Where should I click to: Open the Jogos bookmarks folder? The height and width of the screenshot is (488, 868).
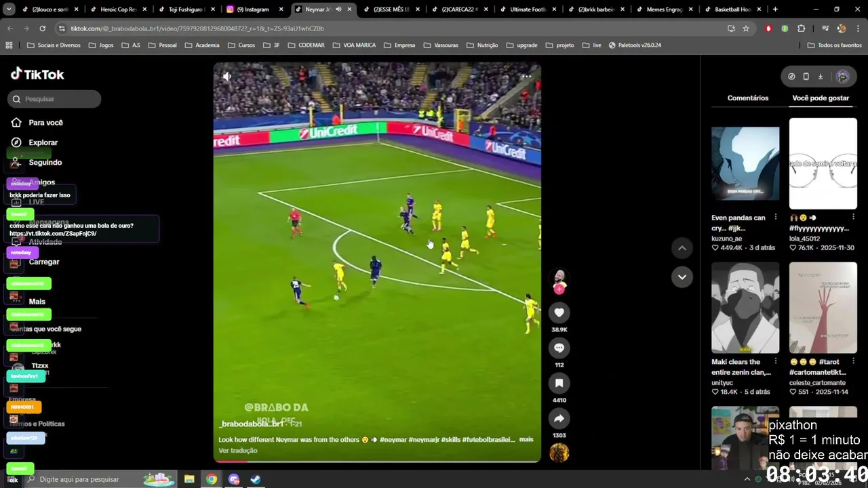pyautogui.click(x=100, y=45)
